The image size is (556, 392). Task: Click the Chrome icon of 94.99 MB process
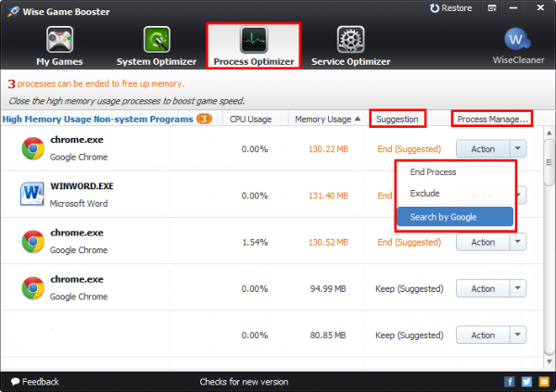[33, 287]
